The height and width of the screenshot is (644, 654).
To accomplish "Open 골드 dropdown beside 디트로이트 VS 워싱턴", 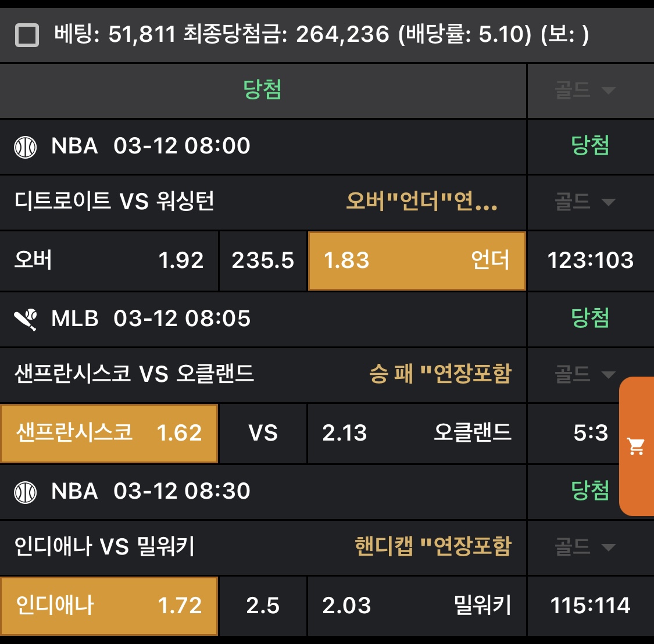I will click(585, 202).
